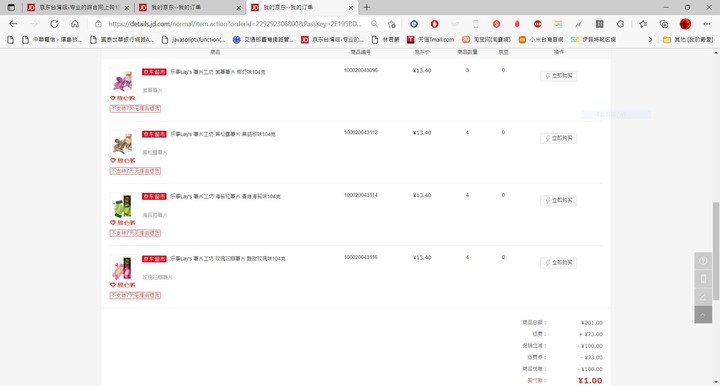Click the floating sidebar phone icon
This screenshot has width=720, height=386.
703,279
